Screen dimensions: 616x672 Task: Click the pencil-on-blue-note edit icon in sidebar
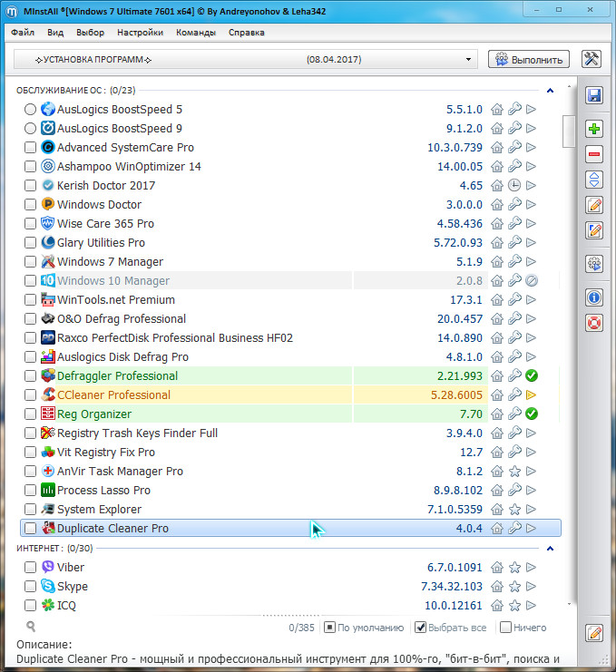click(x=594, y=230)
